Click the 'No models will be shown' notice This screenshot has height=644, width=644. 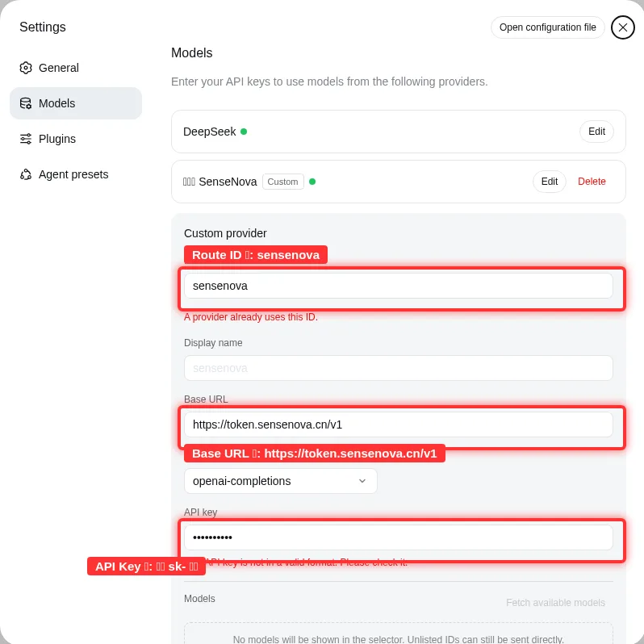(399, 638)
